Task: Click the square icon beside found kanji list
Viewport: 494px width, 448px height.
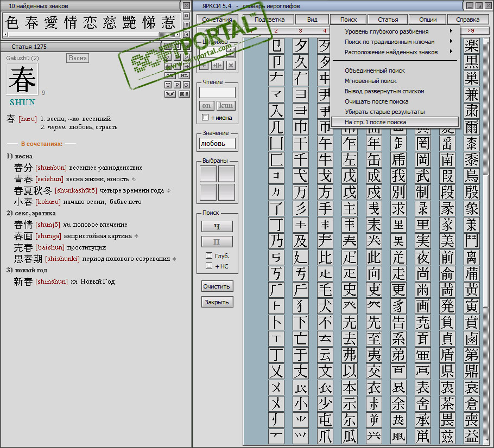Action: [186, 16]
